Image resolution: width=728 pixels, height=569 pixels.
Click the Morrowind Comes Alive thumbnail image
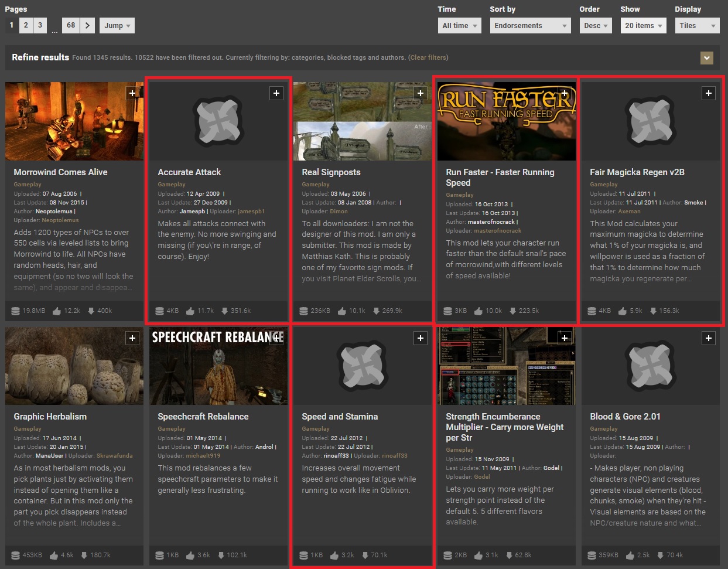74,121
